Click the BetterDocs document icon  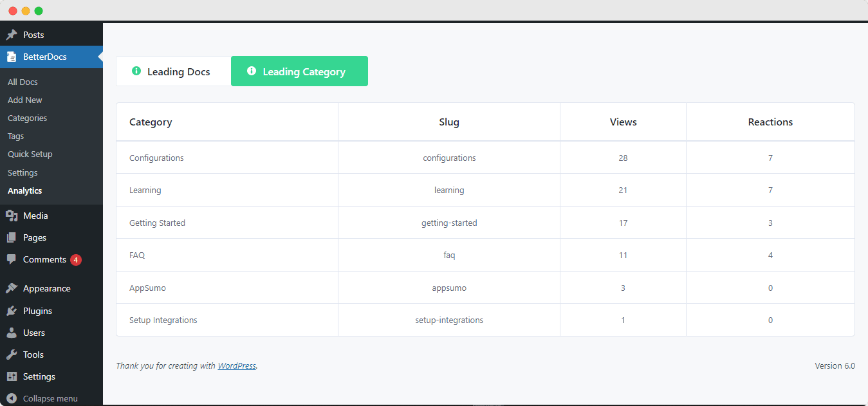coord(10,57)
